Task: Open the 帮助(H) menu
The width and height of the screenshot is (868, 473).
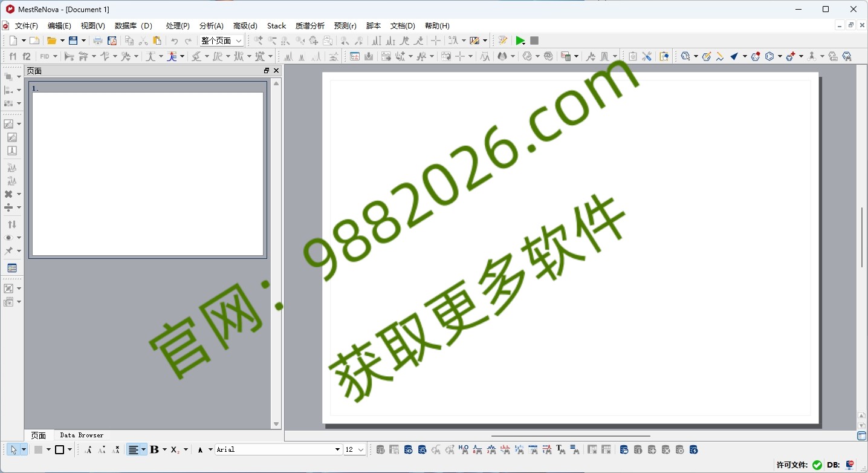Action: tap(437, 25)
